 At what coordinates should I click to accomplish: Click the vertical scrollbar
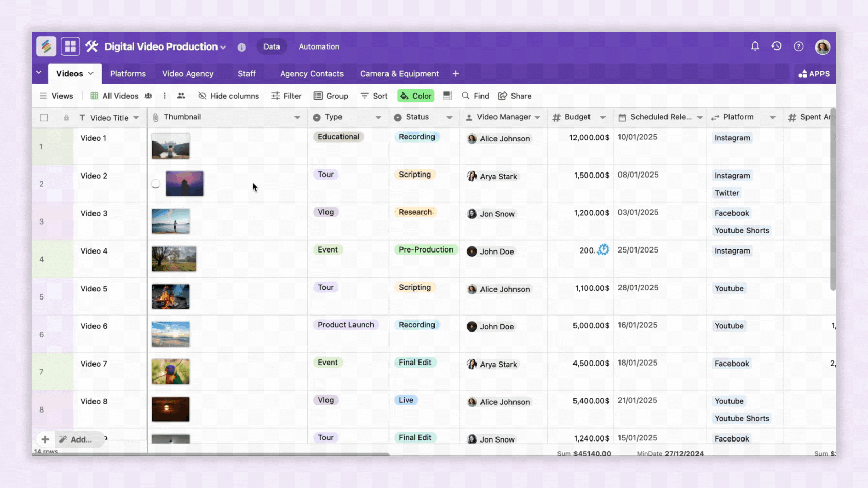point(833,200)
